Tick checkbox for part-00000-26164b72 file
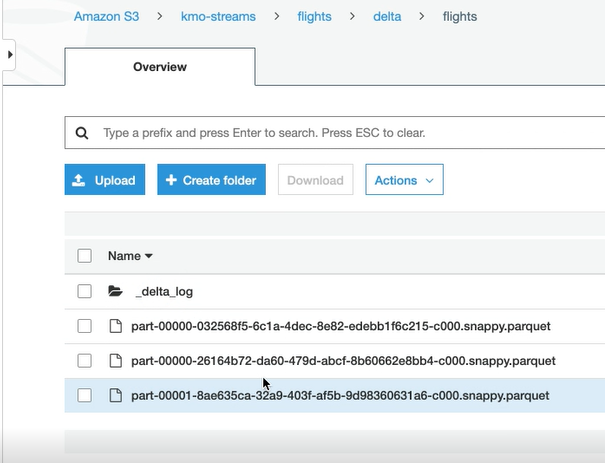The image size is (605, 463). [85, 361]
